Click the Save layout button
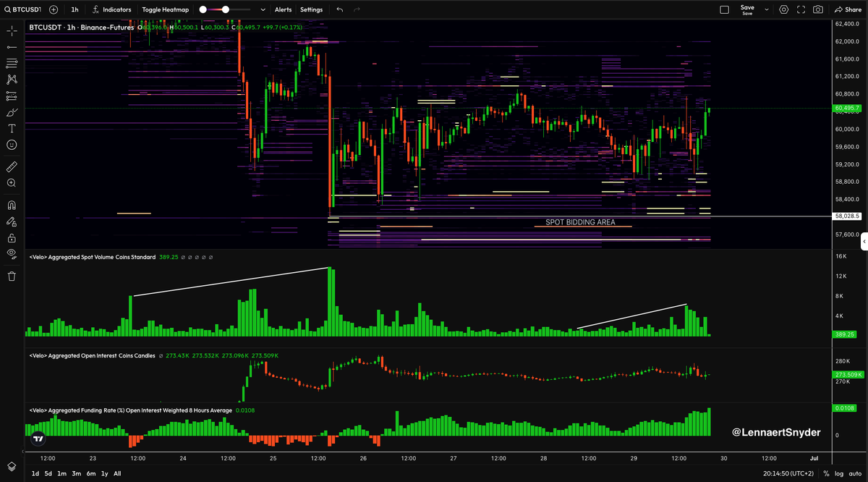The width and height of the screenshot is (868, 482). (747, 9)
